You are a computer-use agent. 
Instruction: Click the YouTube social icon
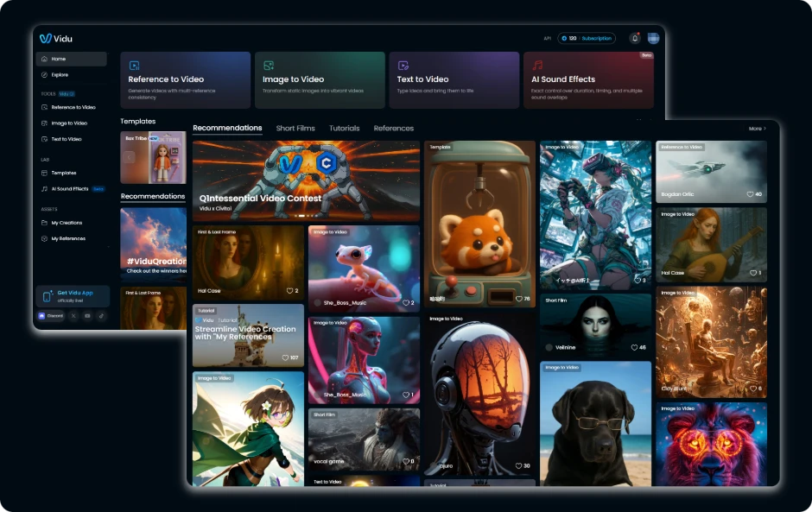87,316
